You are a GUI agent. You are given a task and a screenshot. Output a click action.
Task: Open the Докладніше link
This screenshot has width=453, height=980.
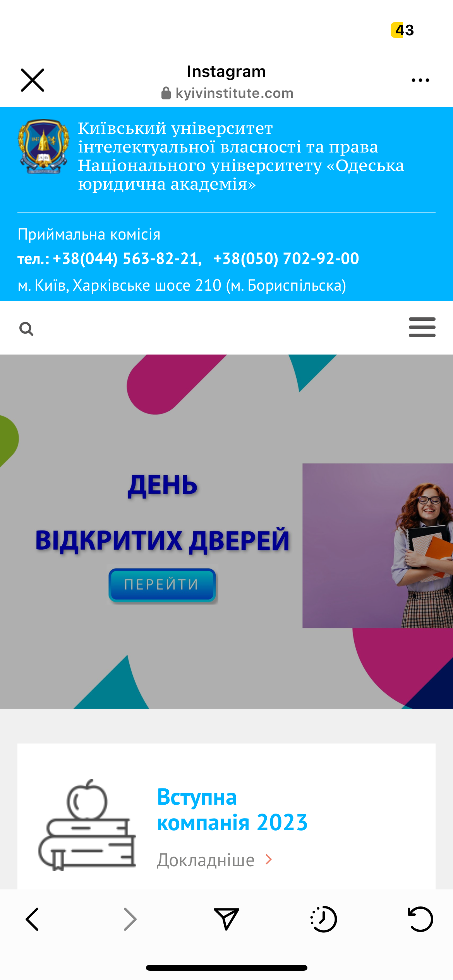tap(206, 860)
